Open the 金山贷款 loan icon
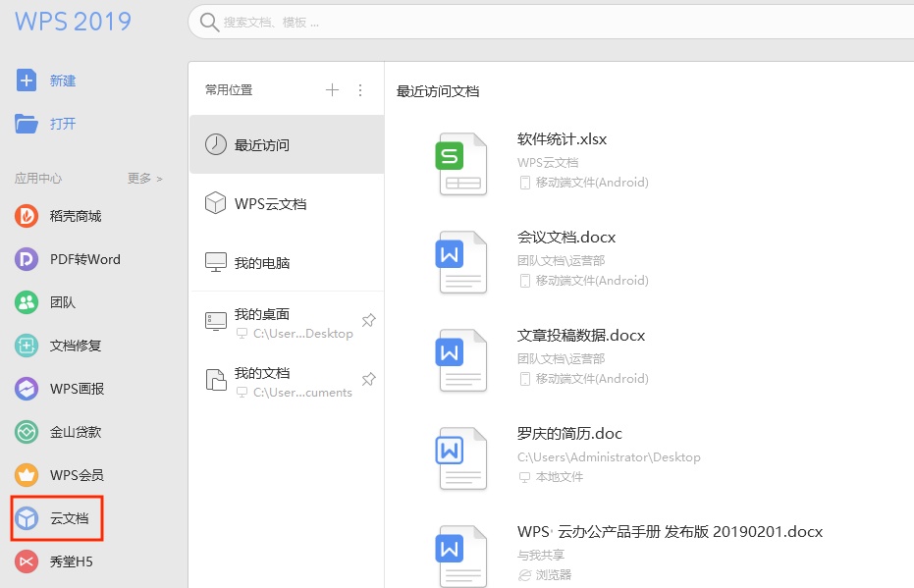The image size is (914, 588). point(27,432)
